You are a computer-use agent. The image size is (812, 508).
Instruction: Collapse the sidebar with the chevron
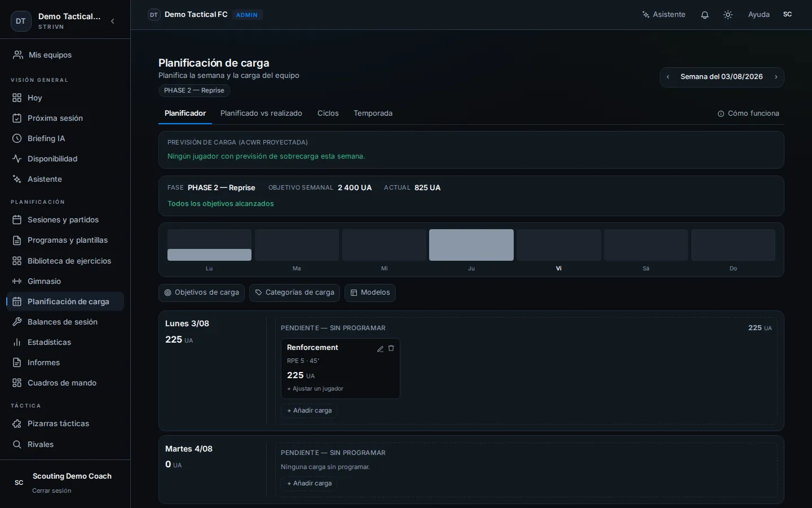click(x=113, y=21)
